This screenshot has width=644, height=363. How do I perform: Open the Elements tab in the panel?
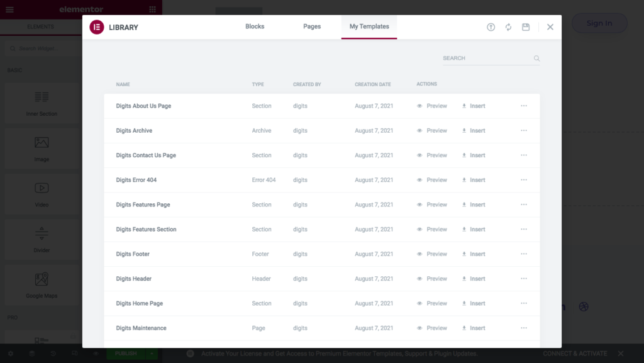pyautogui.click(x=40, y=26)
